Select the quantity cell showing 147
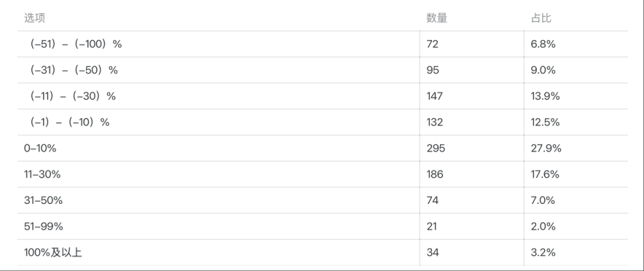 click(436, 97)
